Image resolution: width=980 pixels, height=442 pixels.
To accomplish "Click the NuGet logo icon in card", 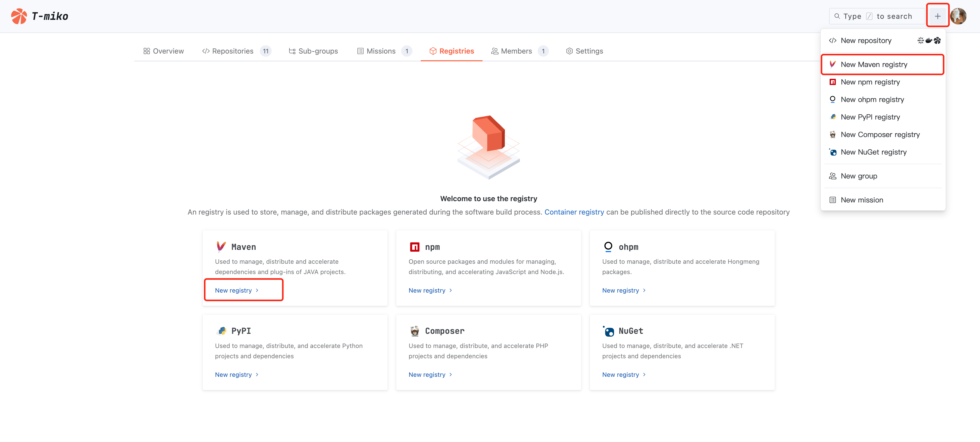I will click(608, 331).
